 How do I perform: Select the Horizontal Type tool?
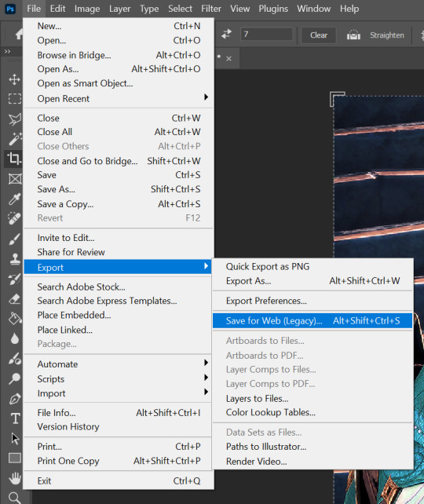click(x=15, y=418)
